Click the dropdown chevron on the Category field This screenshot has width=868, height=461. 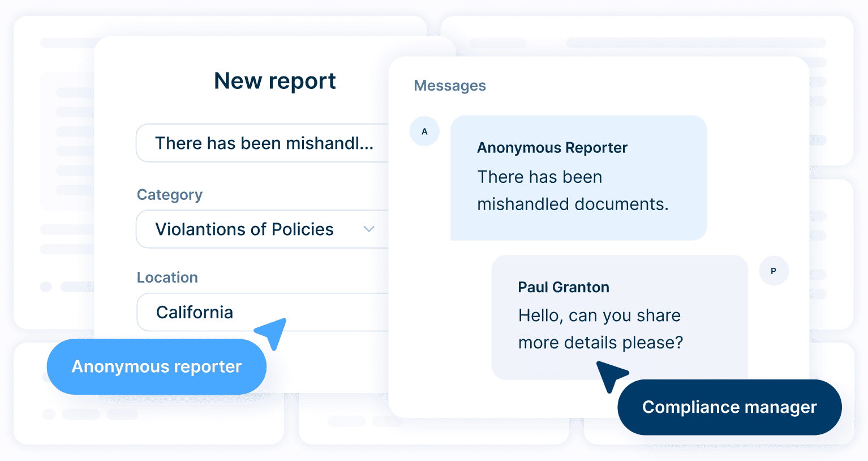(369, 229)
